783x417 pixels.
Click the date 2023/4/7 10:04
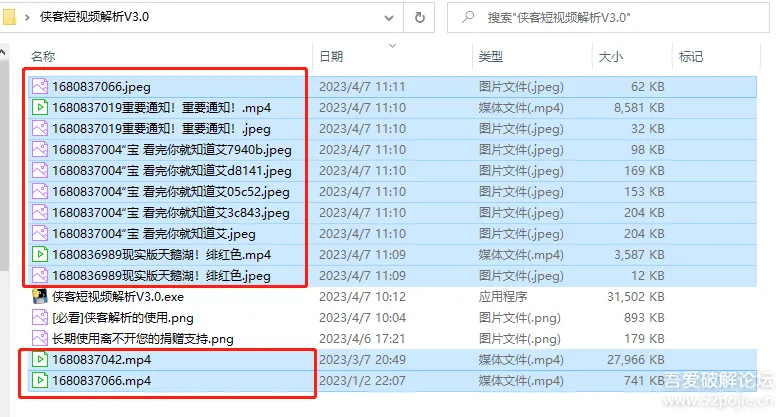coord(362,318)
